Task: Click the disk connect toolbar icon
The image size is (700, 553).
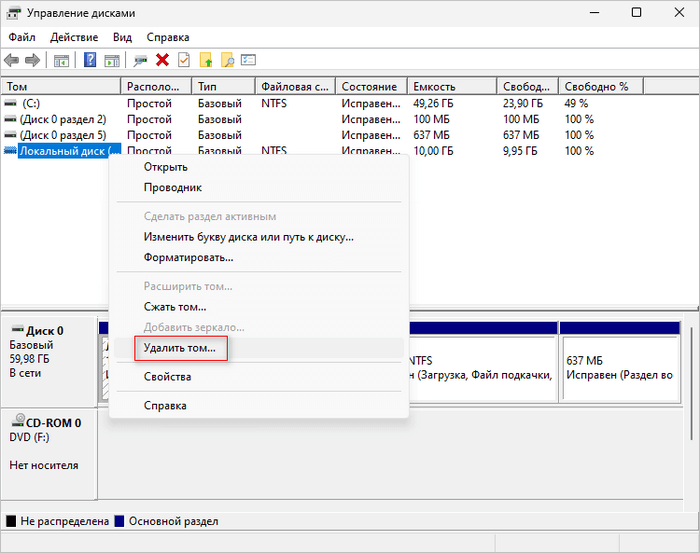Action: [x=140, y=61]
